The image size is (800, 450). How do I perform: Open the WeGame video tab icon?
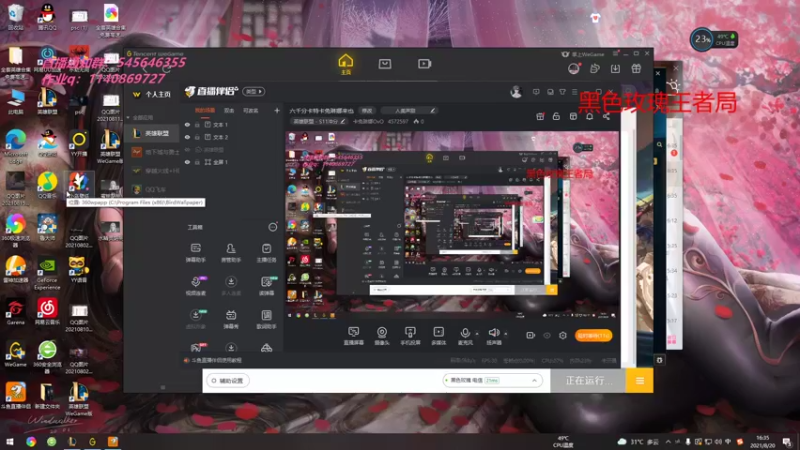coord(424,64)
